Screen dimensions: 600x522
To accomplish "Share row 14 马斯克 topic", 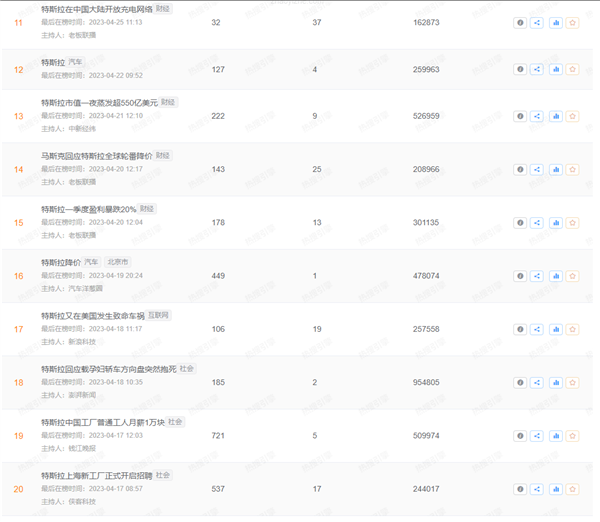I will pyautogui.click(x=537, y=170).
